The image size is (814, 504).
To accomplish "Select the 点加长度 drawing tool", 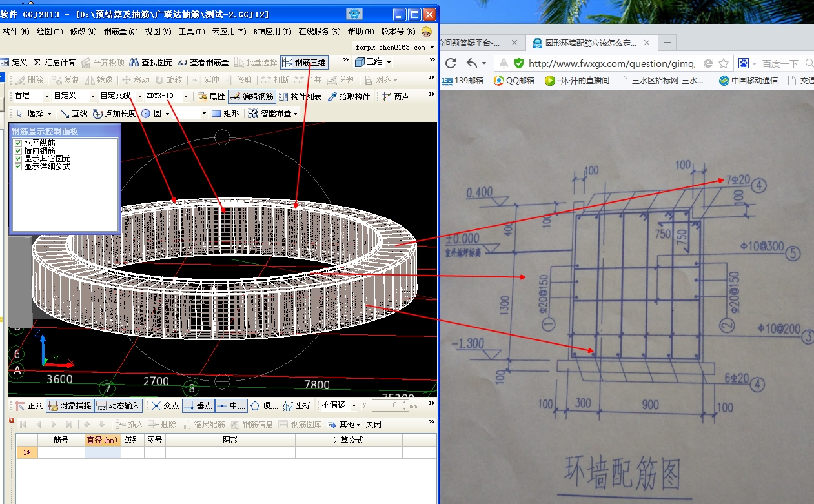I will click(x=114, y=113).
